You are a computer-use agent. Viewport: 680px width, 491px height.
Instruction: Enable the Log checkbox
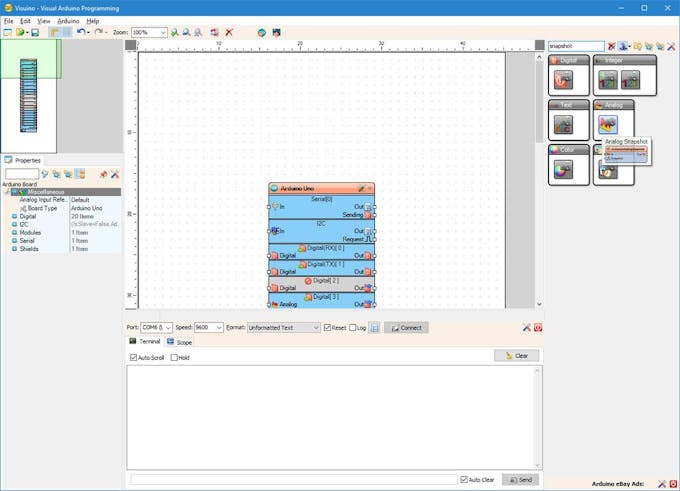point(353,327)
